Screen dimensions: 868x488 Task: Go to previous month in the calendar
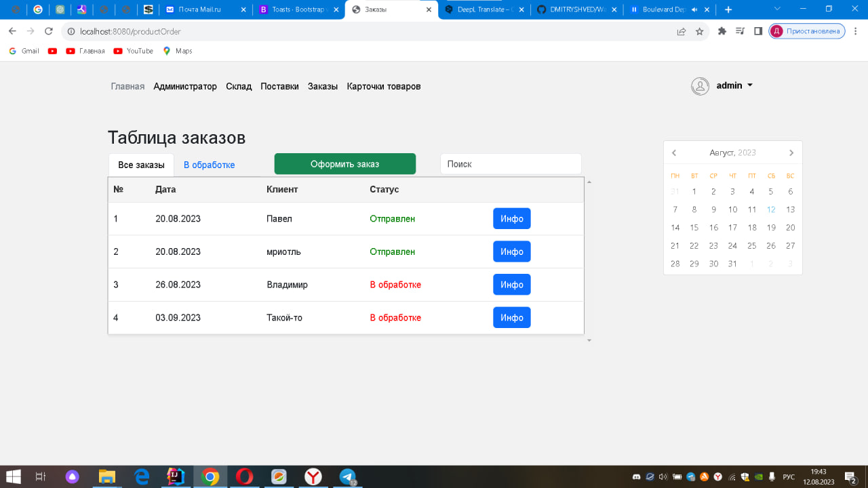[x=674, y=152]
